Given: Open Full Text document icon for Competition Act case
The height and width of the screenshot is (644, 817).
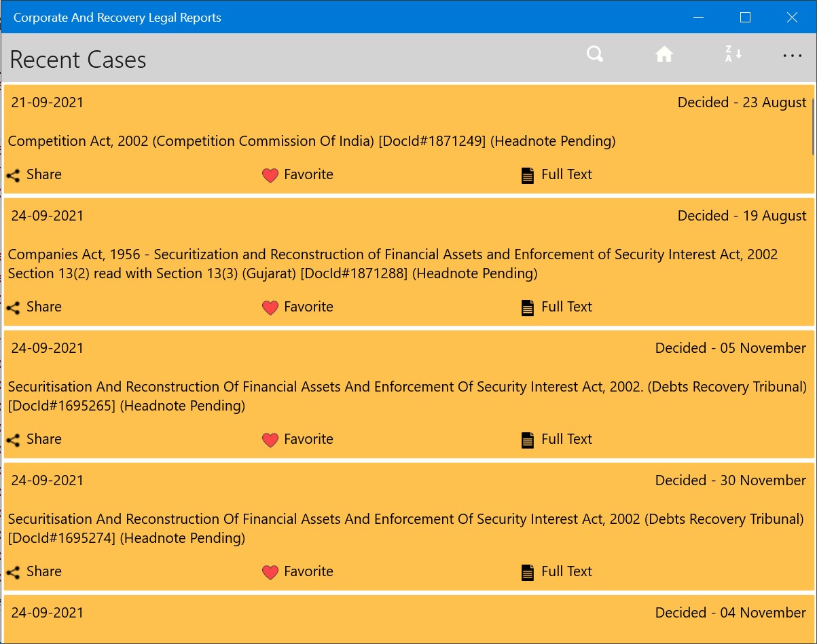Looking at the screenshot, I should click(x=528, y=176).
